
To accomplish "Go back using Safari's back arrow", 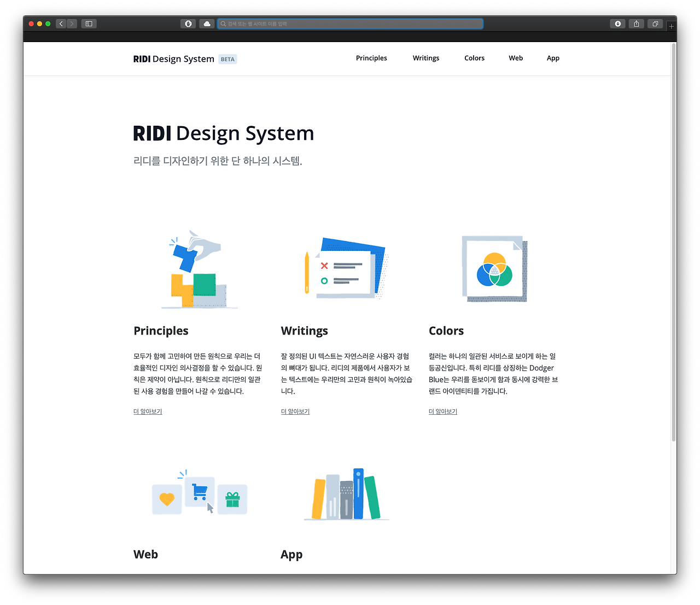I will [x=61, y=24].
